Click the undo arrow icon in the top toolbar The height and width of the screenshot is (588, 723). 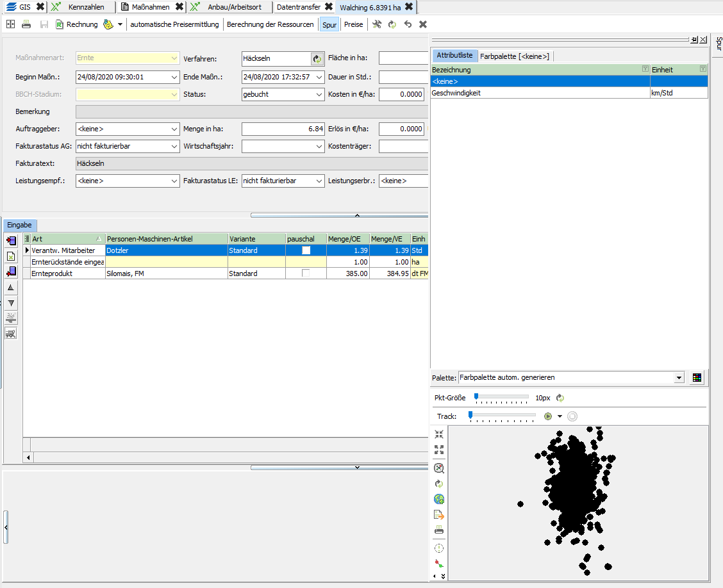point(408,24)
